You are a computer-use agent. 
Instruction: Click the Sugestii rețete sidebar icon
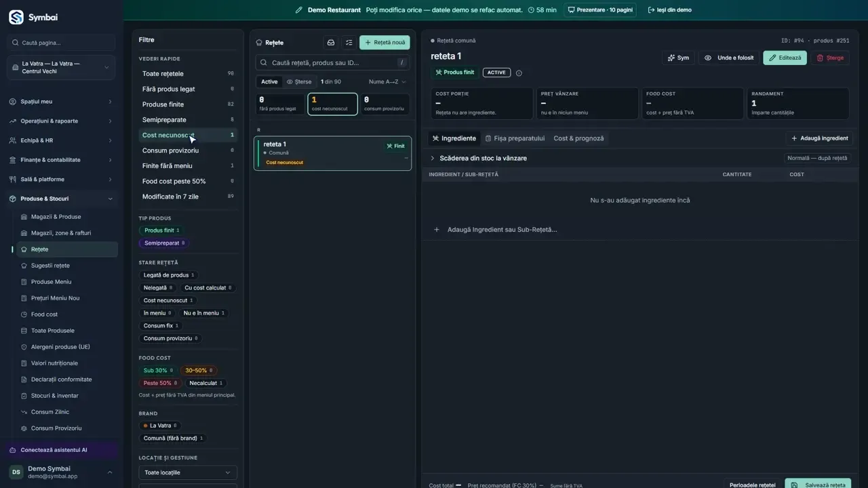pos(24,266)
